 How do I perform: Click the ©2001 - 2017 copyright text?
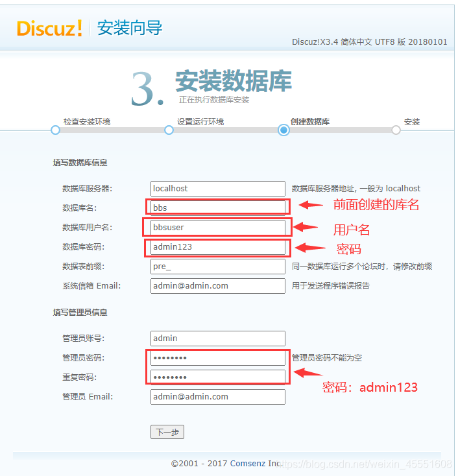click(x=199, y=464)
